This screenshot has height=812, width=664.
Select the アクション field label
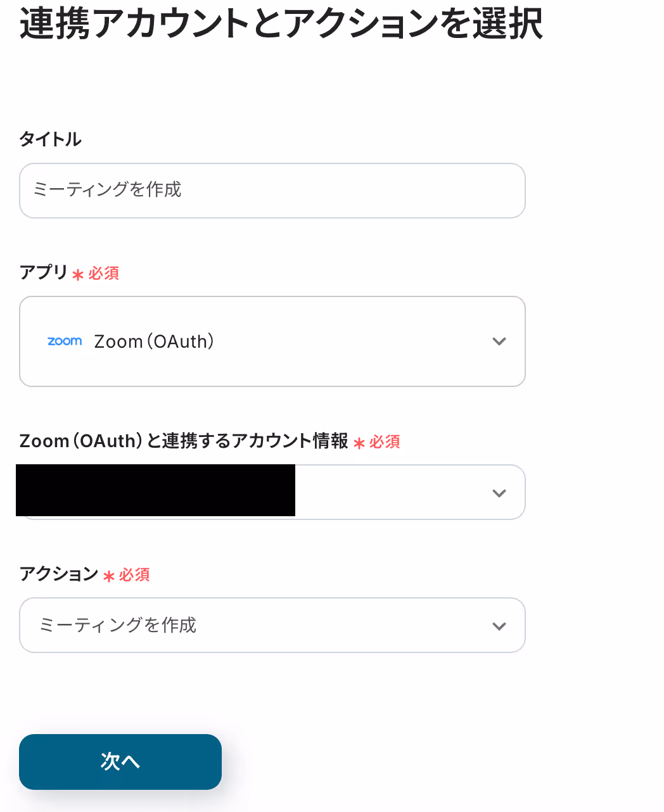point(59,574)
